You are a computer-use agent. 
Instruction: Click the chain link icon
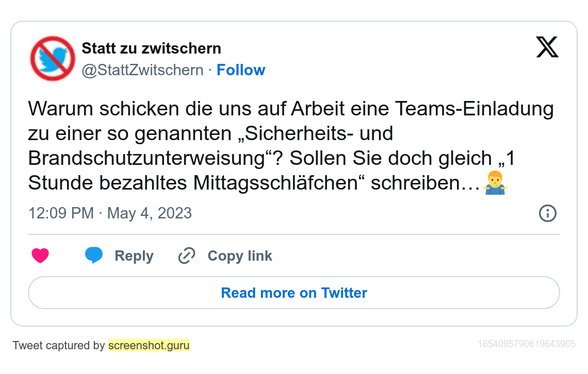186,256
